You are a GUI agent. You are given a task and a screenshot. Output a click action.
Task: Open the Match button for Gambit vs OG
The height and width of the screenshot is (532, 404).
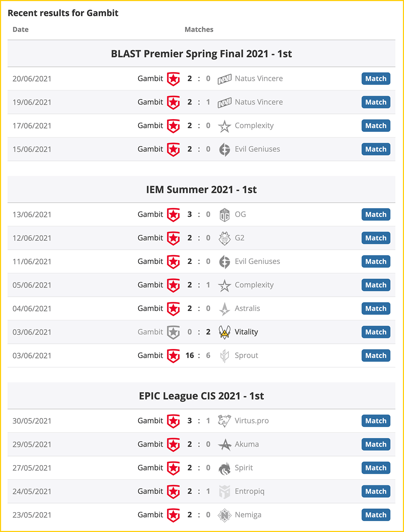(376, 214)
